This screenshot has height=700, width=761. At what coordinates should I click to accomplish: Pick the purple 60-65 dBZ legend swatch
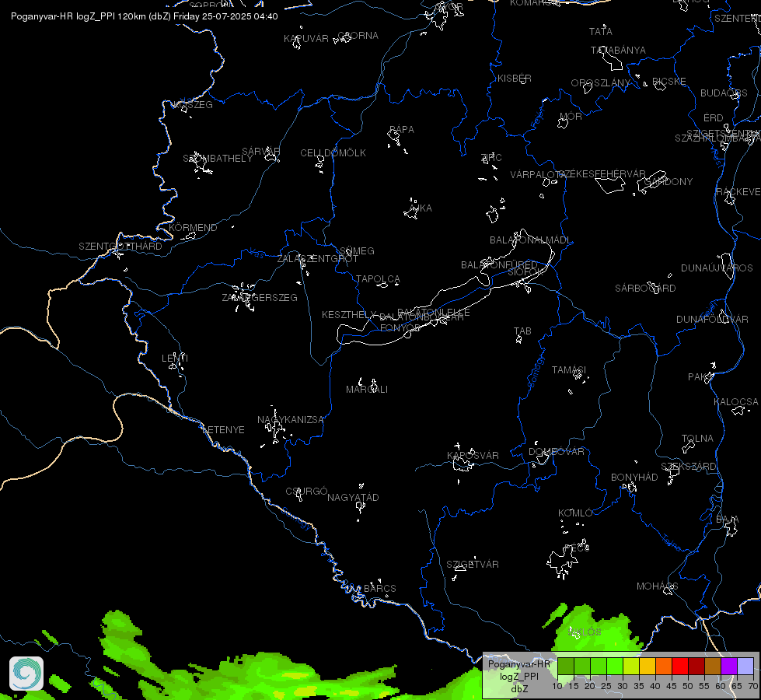[729, 666]
